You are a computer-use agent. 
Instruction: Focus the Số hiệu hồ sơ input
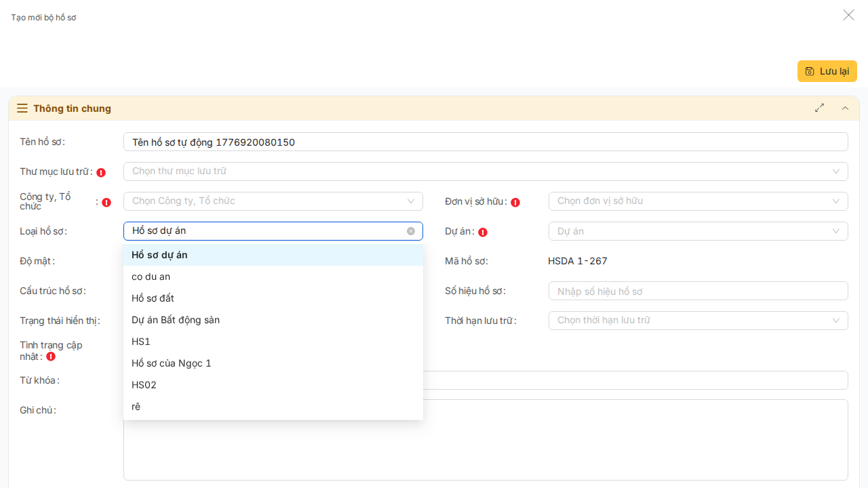coord(698,291)
